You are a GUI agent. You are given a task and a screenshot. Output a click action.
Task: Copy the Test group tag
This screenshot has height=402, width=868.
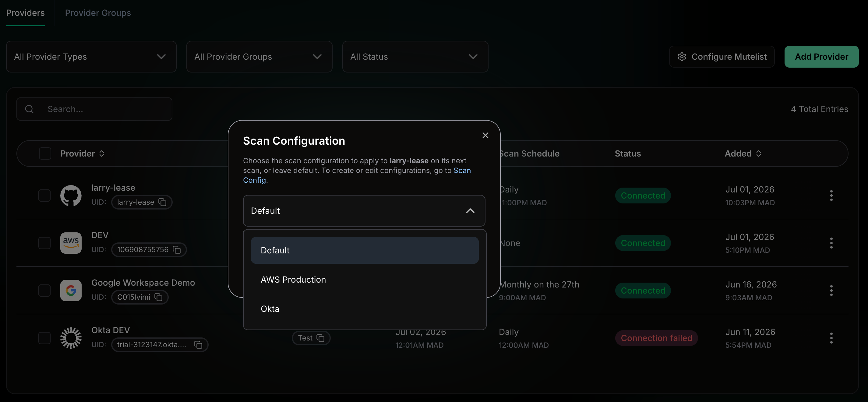coord(320,338)
